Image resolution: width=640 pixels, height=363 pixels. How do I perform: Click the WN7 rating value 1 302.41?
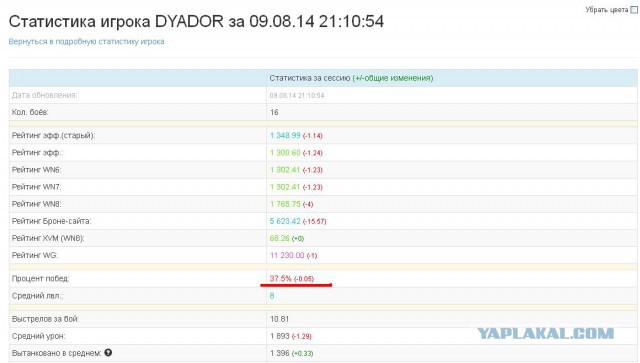[285, 187]
